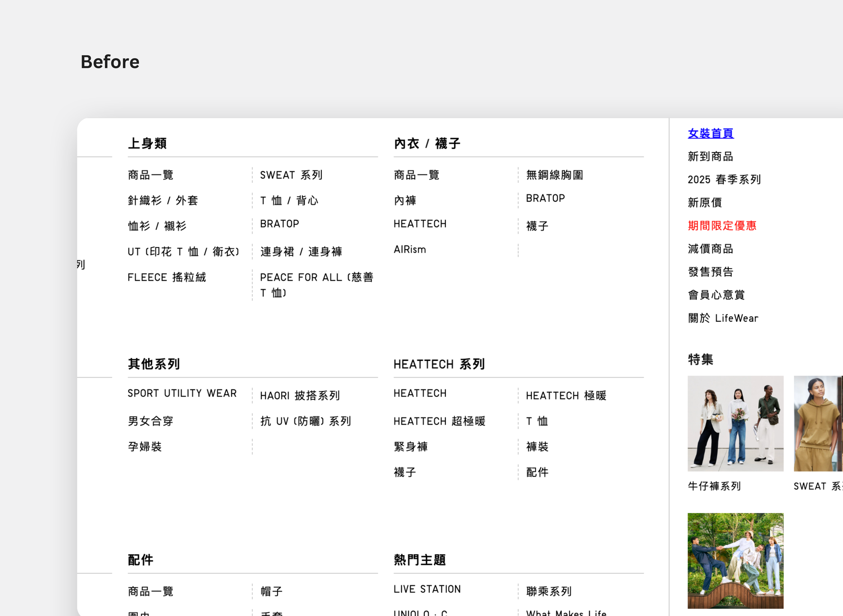Open the 女裝首頁 link

(710, 133)
